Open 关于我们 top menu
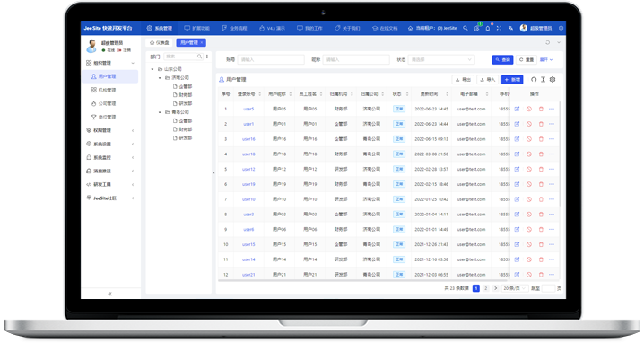This screenshot has width=644, height=343. pos(347,29)
